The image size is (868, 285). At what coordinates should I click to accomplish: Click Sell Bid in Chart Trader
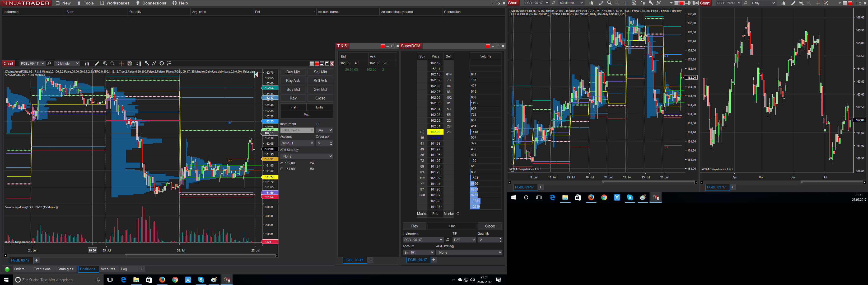[x=320, y=89]
